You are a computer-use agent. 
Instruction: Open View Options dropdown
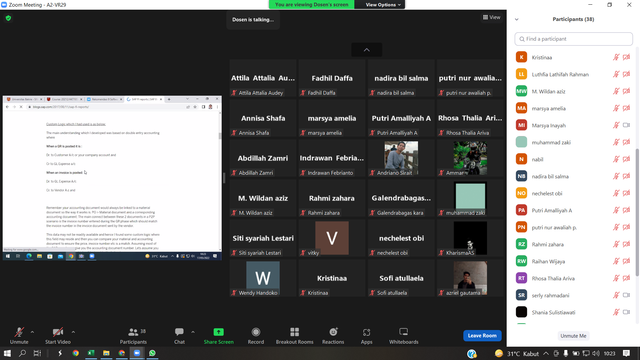[x=382, y=4]
